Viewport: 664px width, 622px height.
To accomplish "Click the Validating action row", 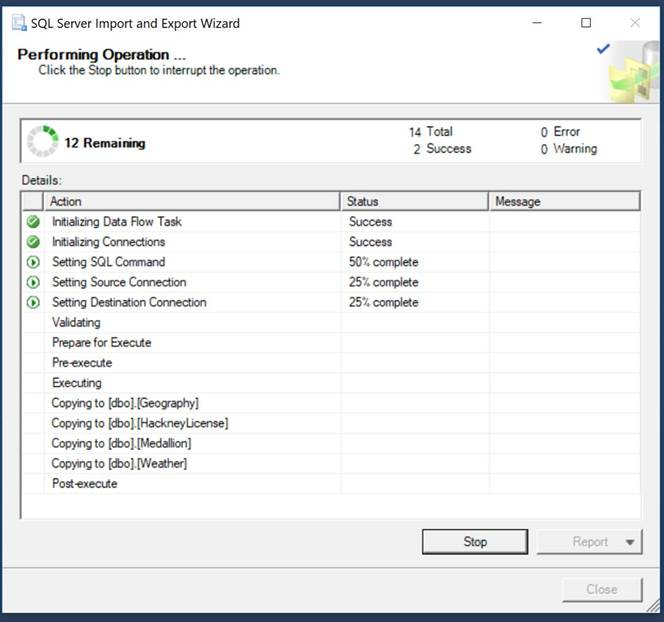I will coord(76,323).
